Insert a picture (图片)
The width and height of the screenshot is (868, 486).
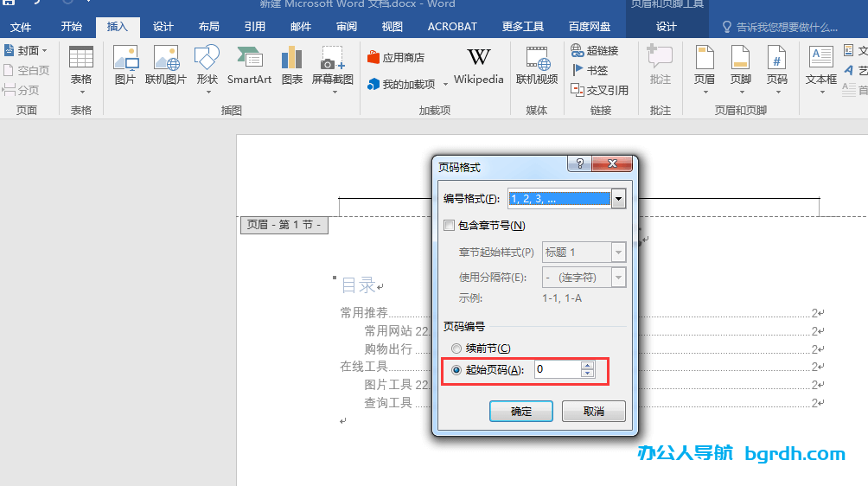click(125, 66)
